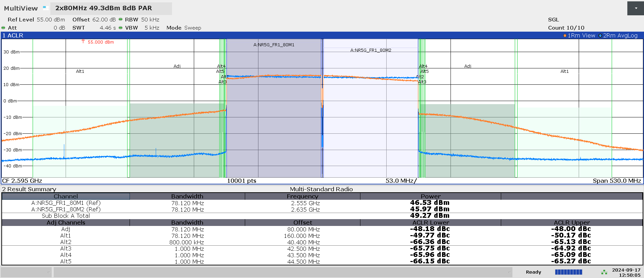Click the red reference level marker arrow
This screenshot has height=278, width=644.
pyautogui.click(x=83, y=42)
